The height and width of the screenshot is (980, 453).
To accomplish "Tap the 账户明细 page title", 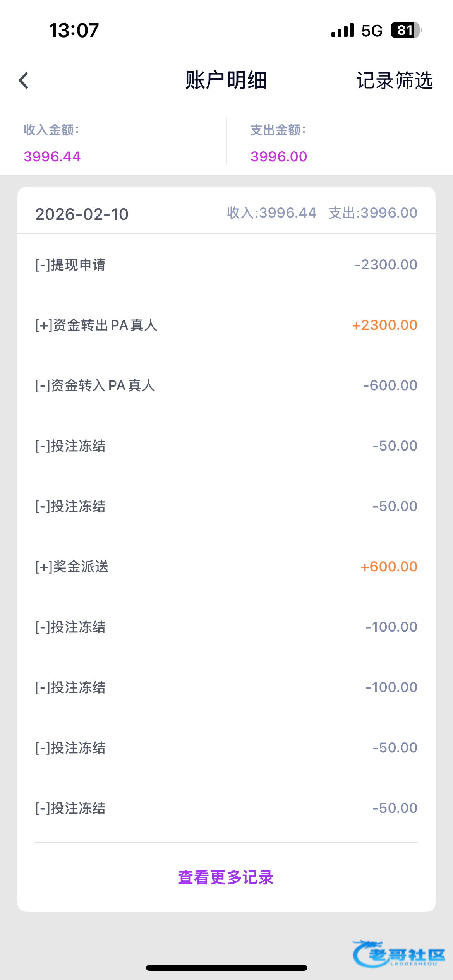I will pos(226,81).
